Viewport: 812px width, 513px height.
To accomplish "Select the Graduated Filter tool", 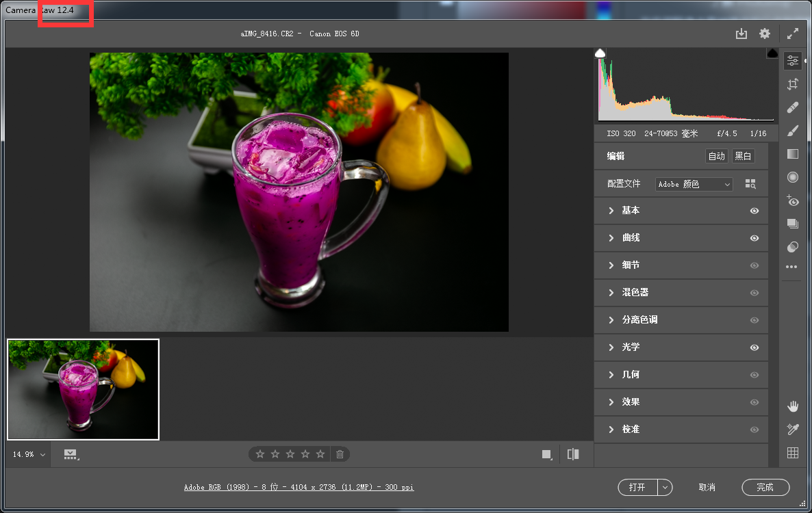I will point(793,154).
